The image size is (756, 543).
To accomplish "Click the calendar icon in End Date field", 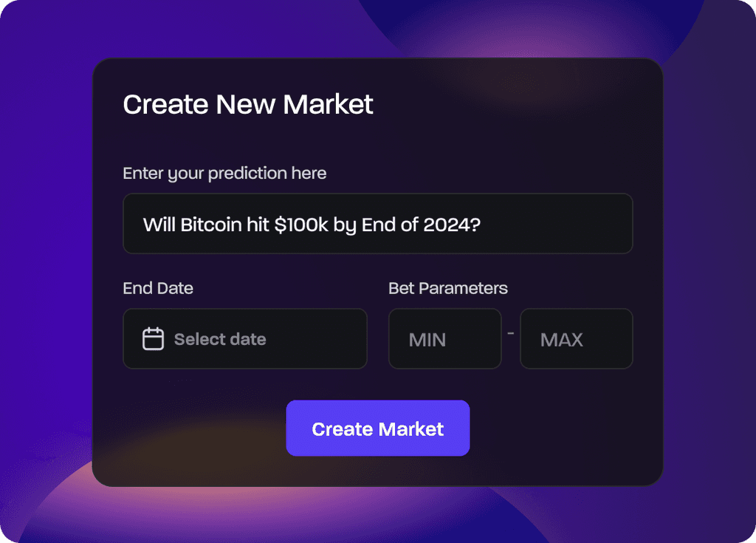I will 153,339.
